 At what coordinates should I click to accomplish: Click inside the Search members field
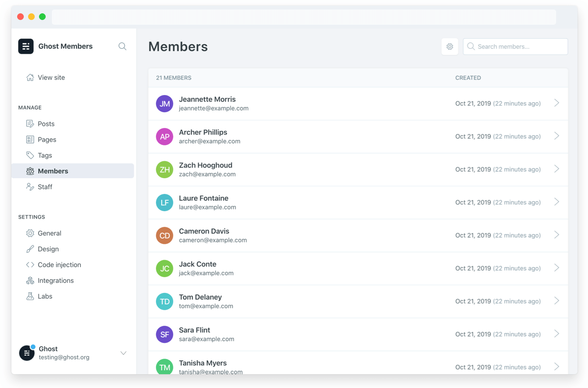[x=515, y=46]
